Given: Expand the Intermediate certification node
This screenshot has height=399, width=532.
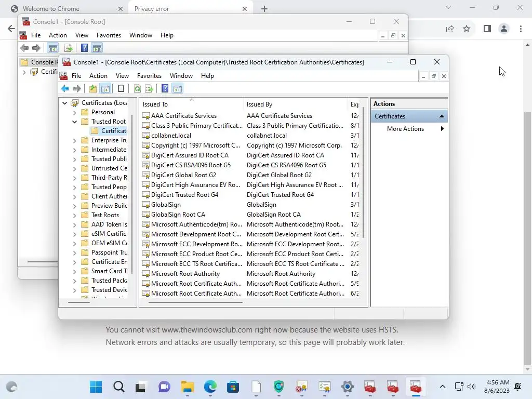Looking at the screenshot, I should pyautogui.click(x=75, y=150).
